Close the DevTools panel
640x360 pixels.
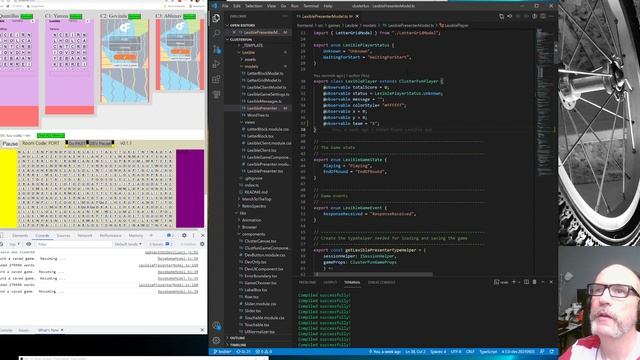pyautogui.click(x=202, y=236)
